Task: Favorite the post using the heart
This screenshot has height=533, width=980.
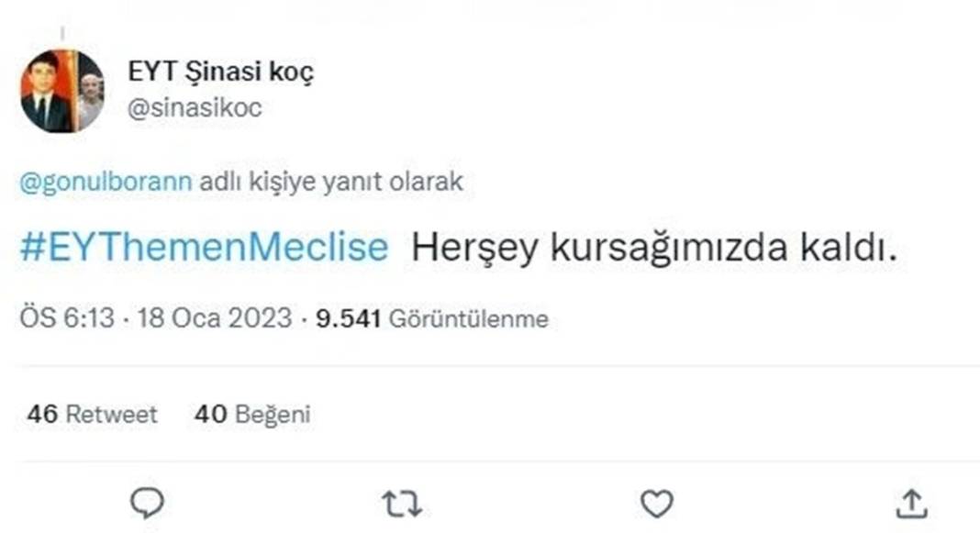Action: [x=655, y=502]
